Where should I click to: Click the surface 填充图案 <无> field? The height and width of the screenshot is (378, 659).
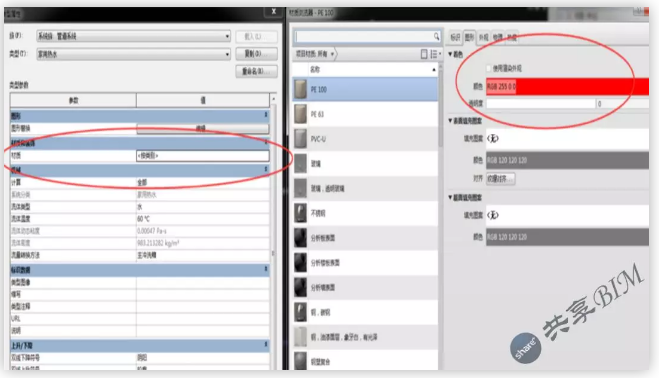coord(567,138)
